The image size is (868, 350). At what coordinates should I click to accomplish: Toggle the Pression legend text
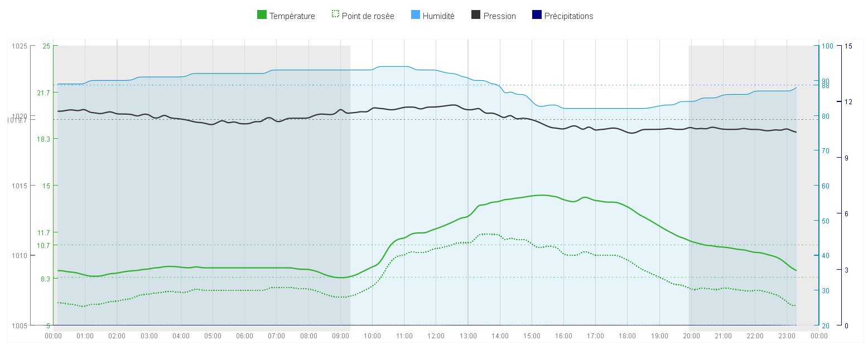(499, 16)
